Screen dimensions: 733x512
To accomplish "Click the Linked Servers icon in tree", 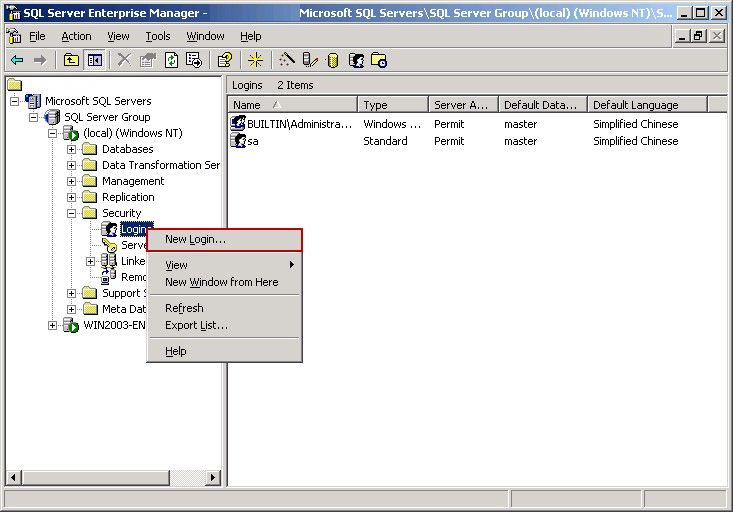I will coord(109,260).
